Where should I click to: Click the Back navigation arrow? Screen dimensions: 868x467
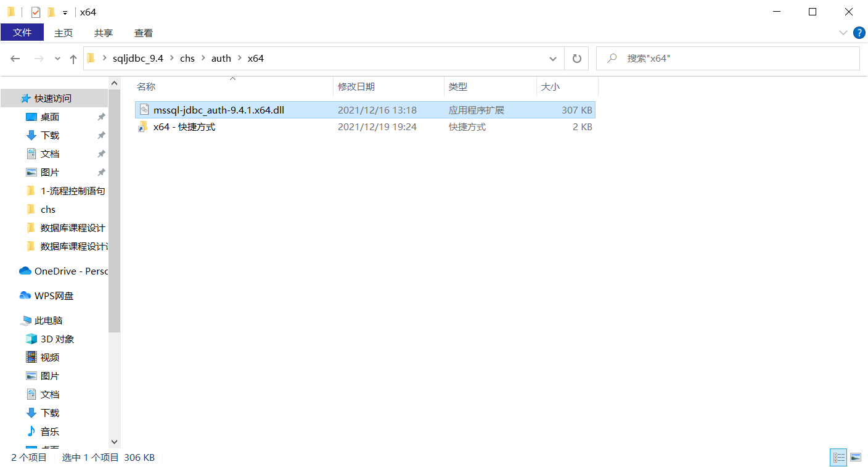15,59
